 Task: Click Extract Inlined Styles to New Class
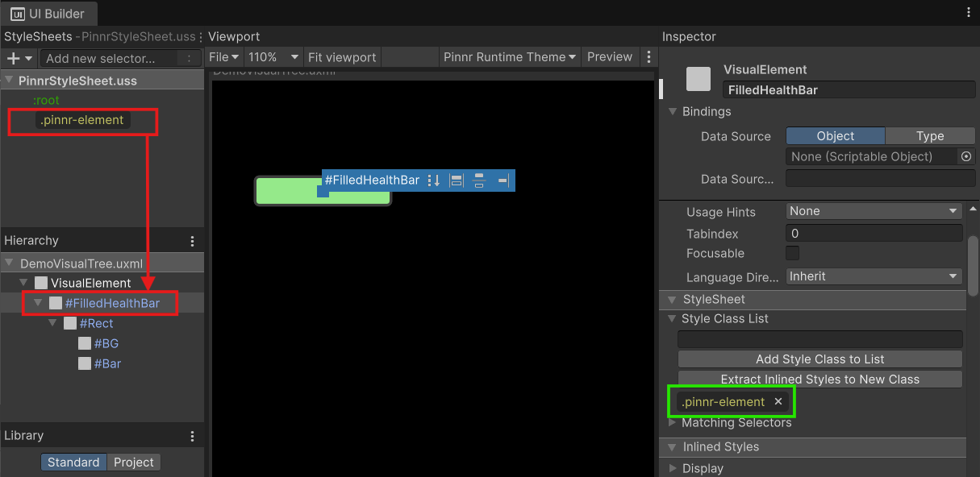click(x=819, y=380)
